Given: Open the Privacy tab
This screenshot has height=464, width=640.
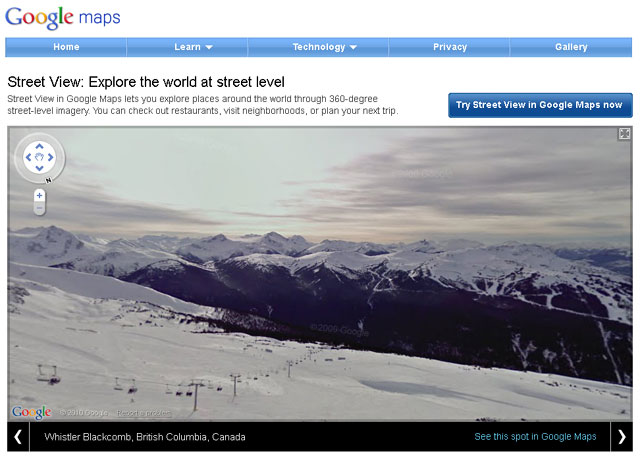Looking at the screenshot, I should coord(450,47).
